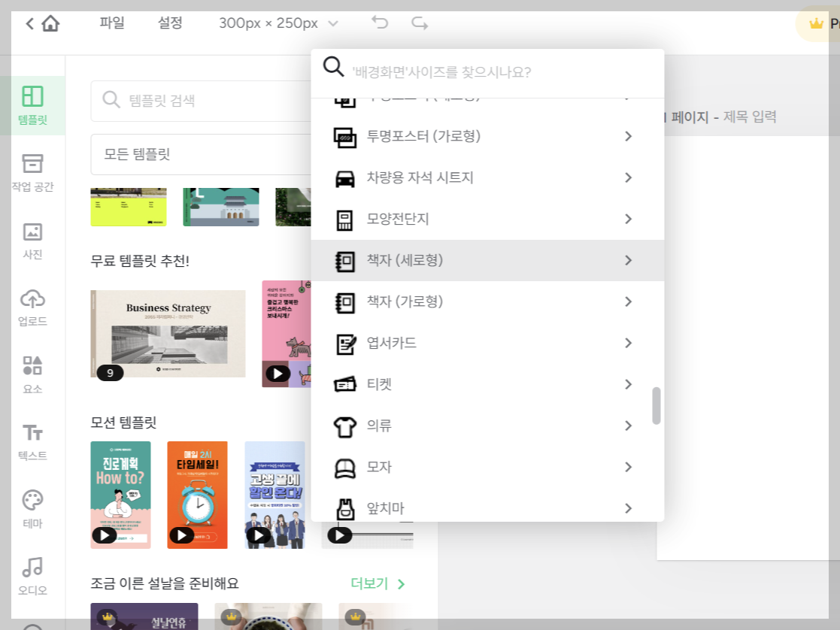Open the 템플릿 sidebar panel
840x630 pixels.
pyautogui.click(x=32, y=105)
